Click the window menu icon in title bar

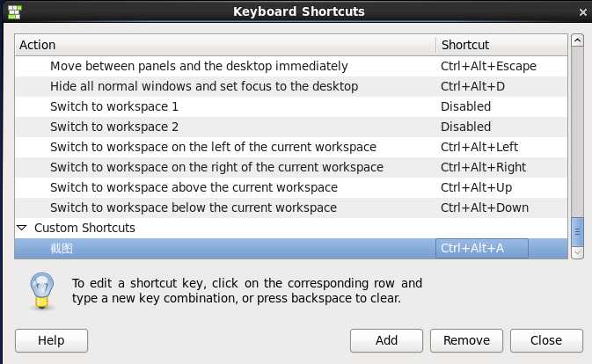coord(14,11)
